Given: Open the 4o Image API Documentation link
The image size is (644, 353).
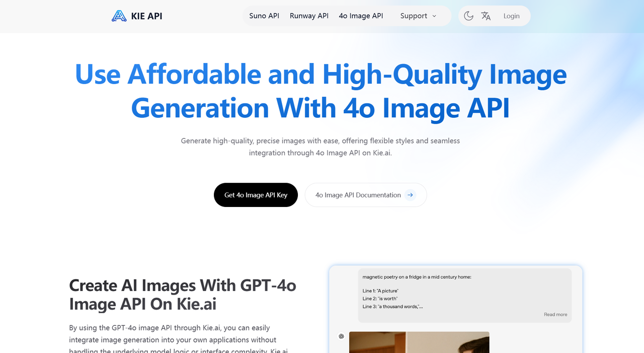Looking at the screenshot, I should [x=358, y=195].
